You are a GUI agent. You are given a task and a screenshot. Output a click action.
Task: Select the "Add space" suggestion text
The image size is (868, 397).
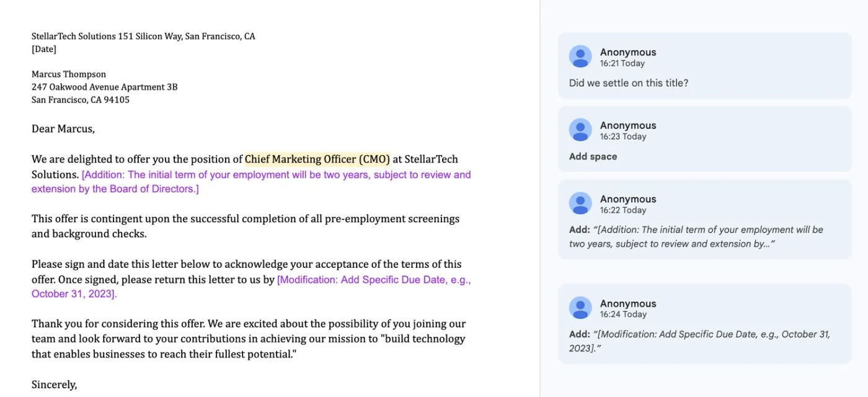pyautogui.click(x=593, y=156)
